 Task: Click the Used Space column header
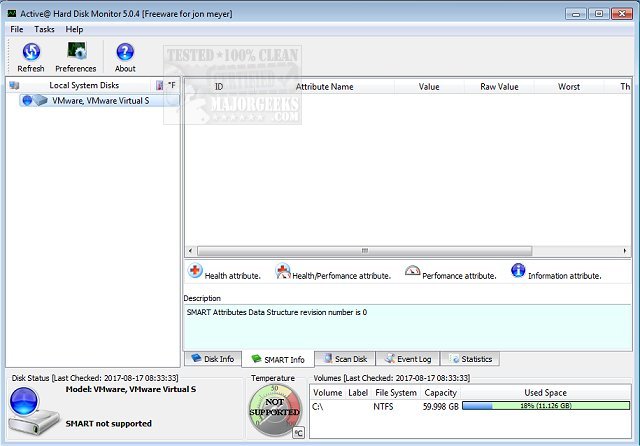coord(546,393)
